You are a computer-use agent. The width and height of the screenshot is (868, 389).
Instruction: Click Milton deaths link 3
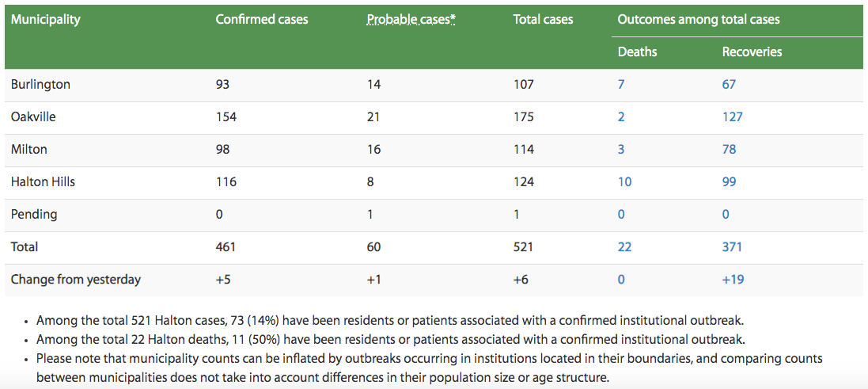click(x=622, y=150)
